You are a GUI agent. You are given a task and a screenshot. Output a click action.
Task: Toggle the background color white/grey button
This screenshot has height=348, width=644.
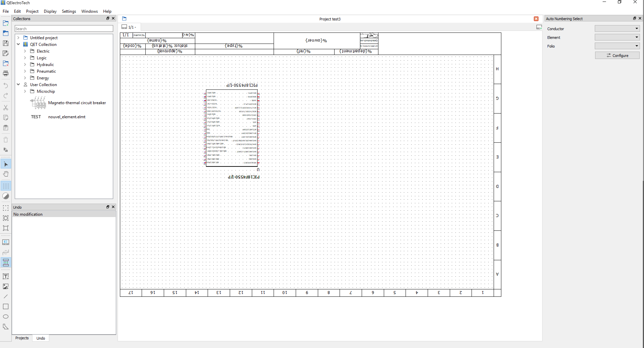[6, 196]
